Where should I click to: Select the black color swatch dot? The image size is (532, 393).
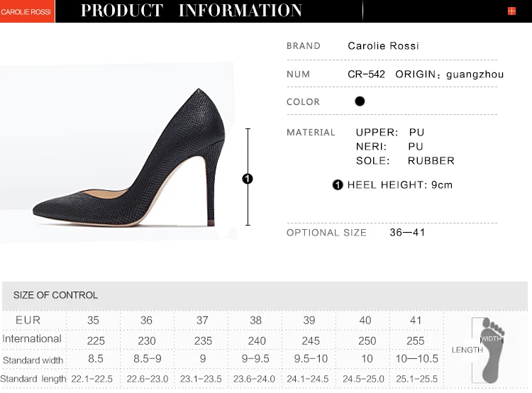[360, 101]
